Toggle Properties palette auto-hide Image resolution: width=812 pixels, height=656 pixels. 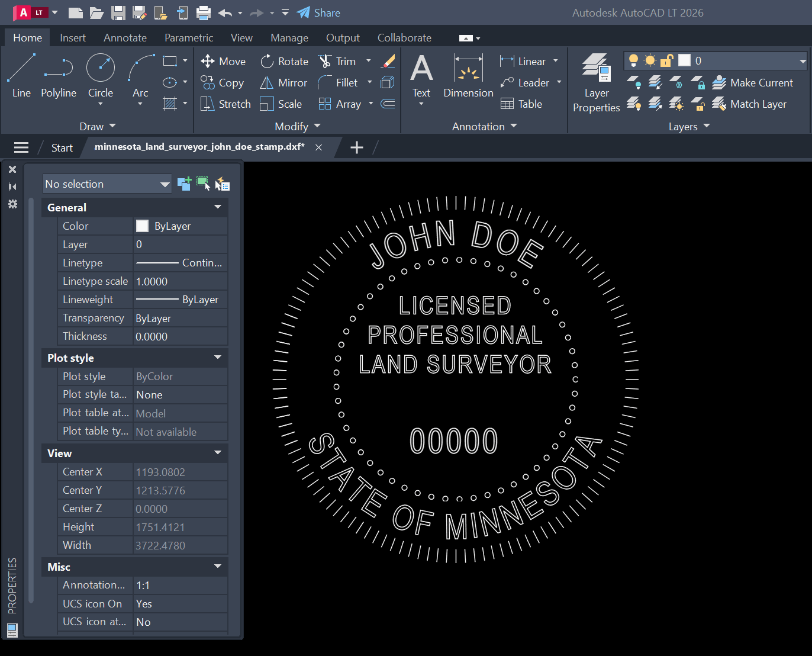point(12,186)
